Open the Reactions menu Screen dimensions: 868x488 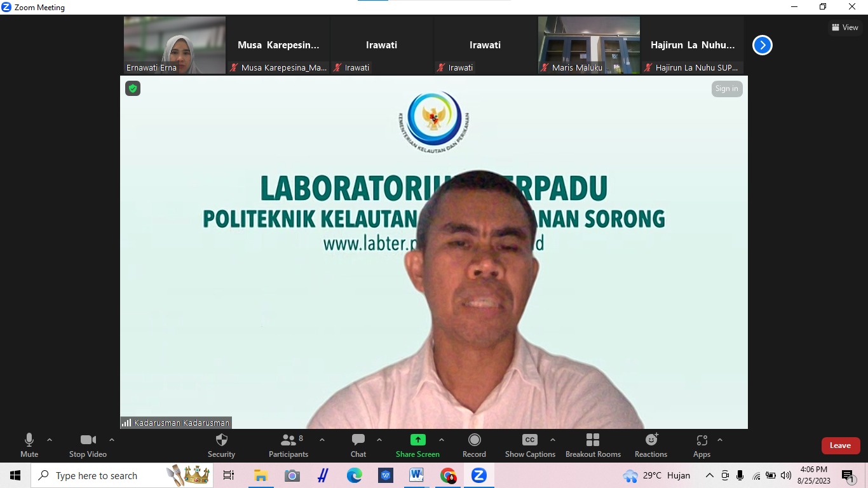[x=651, y=445]
